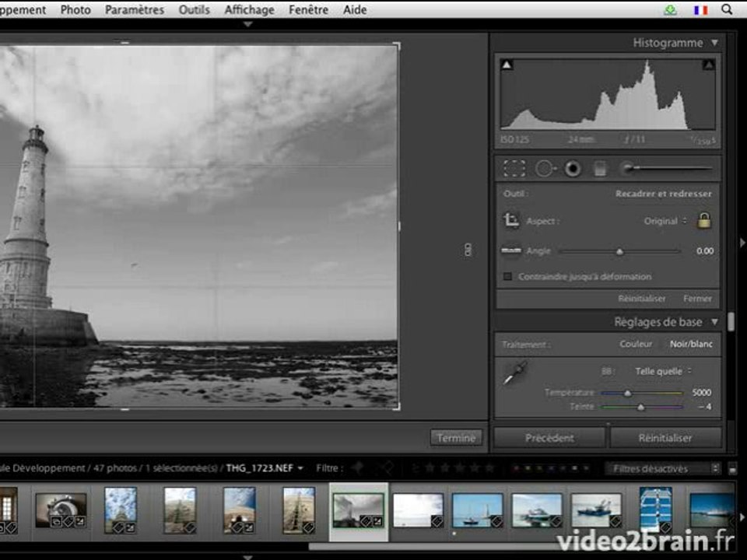Toggle filter switch at filter bar end
This screenshot has height=560, width=747.
pyautogui.click(x=732, y=469)
